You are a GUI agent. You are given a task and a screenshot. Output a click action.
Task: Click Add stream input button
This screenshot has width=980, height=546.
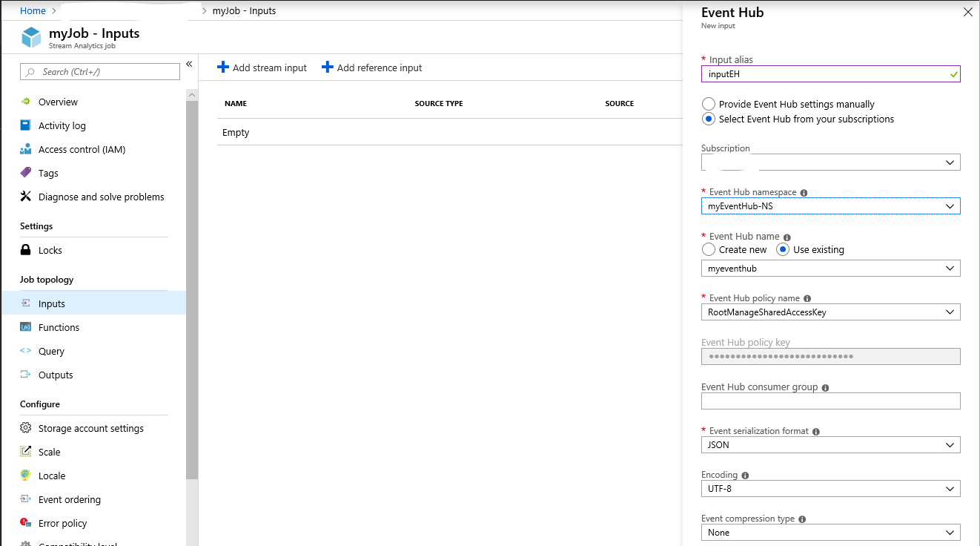tap(262, 68)
